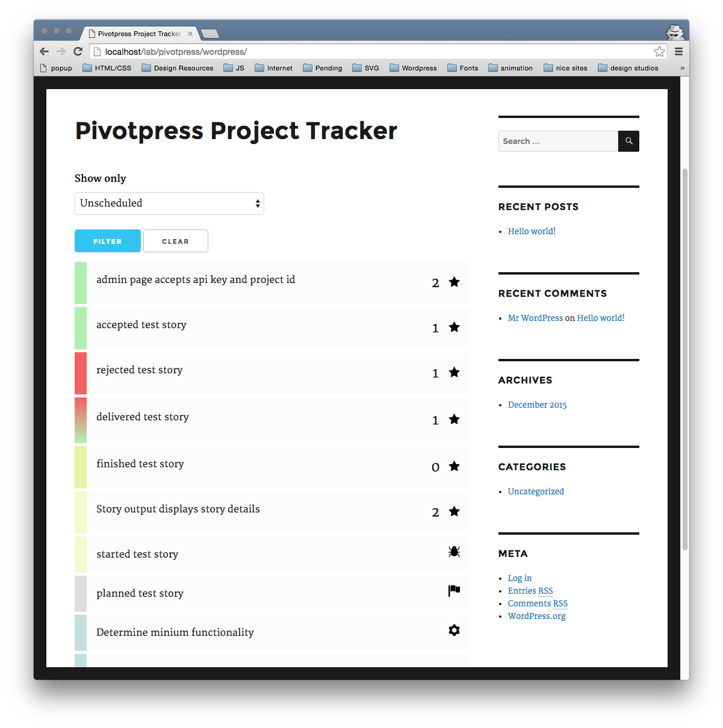The width and height of the screenshot is (723, 728).
Task: Click the page's vertical scrollbar
Action: pyautogui.click(x=684, y=359)
